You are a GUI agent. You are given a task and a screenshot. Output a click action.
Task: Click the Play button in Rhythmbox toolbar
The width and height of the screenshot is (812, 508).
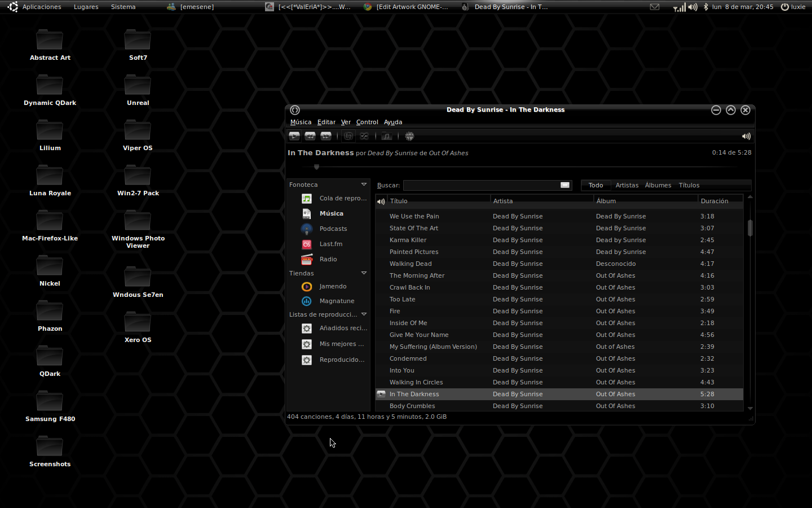tap(294, 136)
